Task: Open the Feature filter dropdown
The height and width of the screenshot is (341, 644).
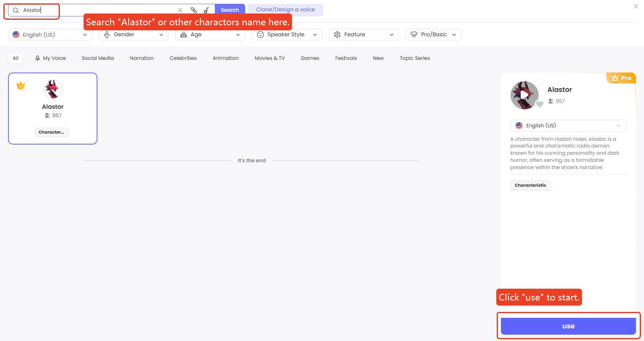Action: tap(363, 35)
